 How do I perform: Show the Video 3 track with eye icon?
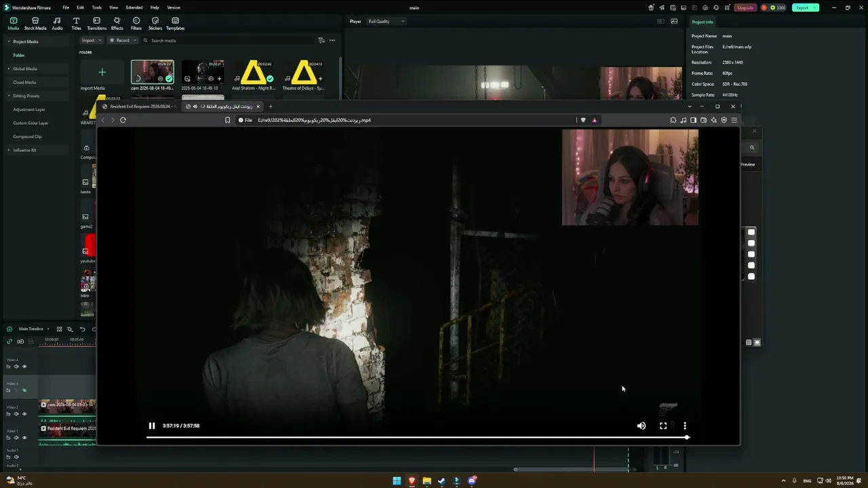[x=24, y=390]
